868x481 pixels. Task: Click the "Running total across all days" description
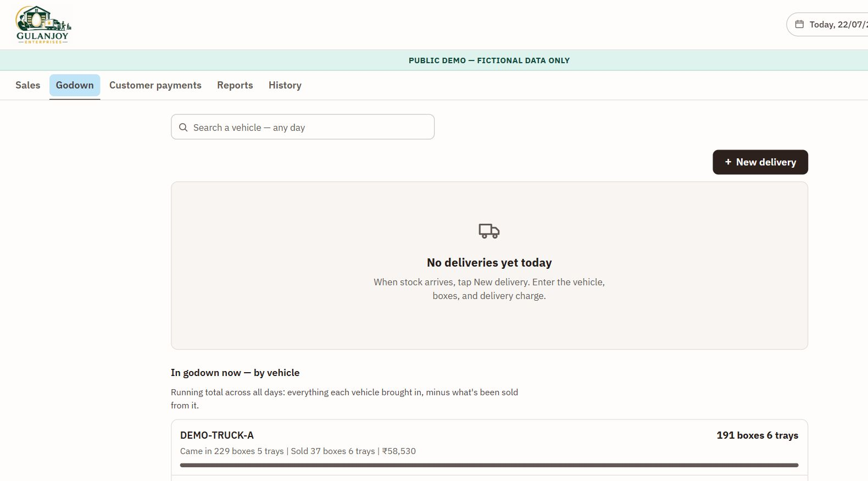pyautogui.click(x=344, y=399)
